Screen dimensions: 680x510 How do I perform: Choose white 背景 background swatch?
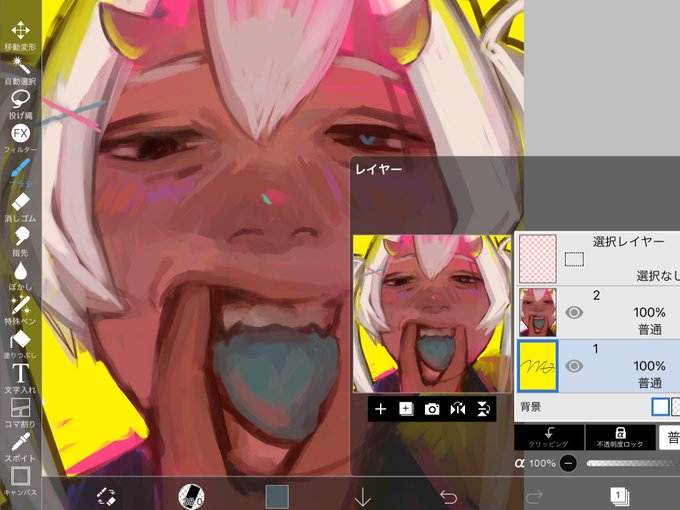pos(660,407)
